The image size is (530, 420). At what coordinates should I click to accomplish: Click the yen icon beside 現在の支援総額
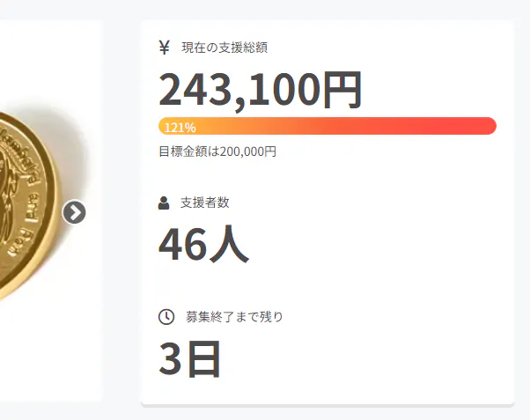(165, 48)
